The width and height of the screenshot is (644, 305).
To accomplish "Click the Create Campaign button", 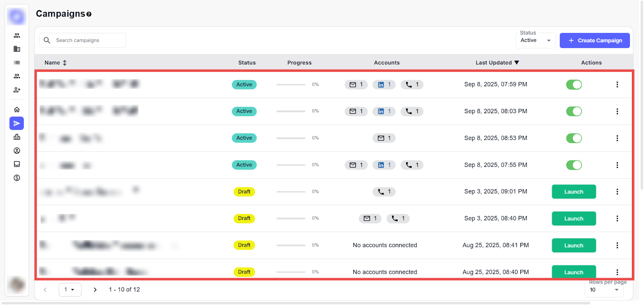I will [x=594, y=40].
